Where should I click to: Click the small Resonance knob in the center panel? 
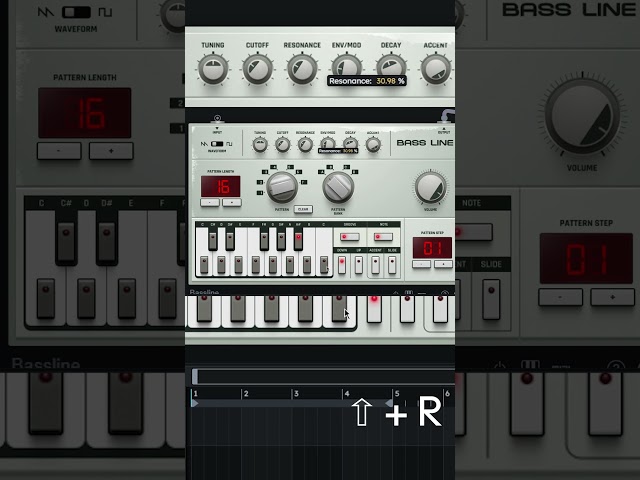[x=305, y=145]
